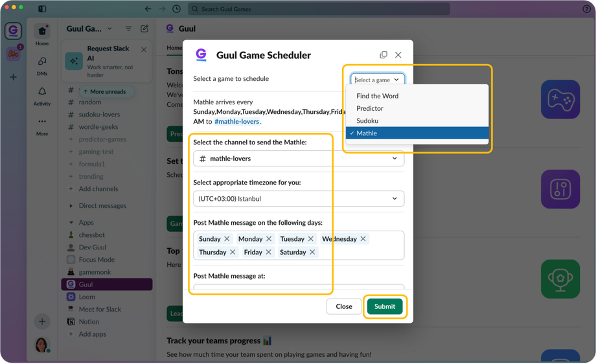Toggle the sidebar panel icon in title bar
Image resolution: width=596 pixels, height=364 pixels.
pos(42,8)
